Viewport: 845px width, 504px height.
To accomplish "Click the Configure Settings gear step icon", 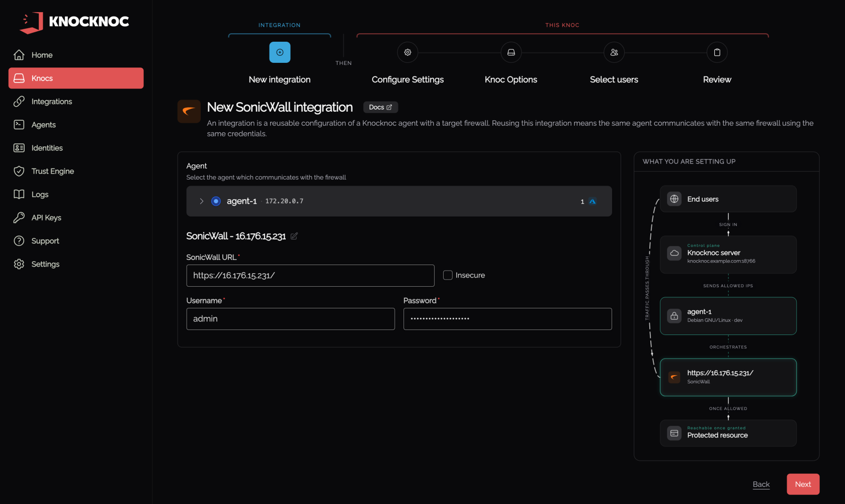I will pyautogui.click(x=408, y=52).
